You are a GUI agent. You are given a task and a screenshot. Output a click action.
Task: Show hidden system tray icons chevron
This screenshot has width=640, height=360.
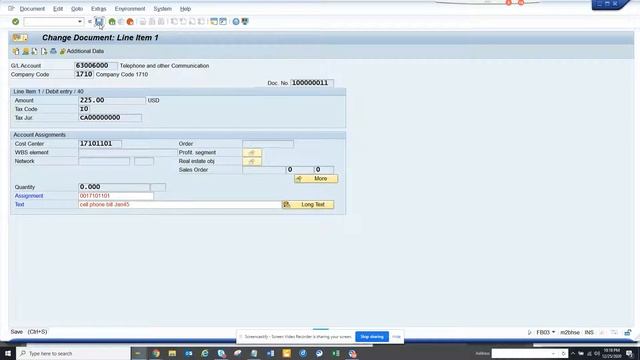point(573,353)
